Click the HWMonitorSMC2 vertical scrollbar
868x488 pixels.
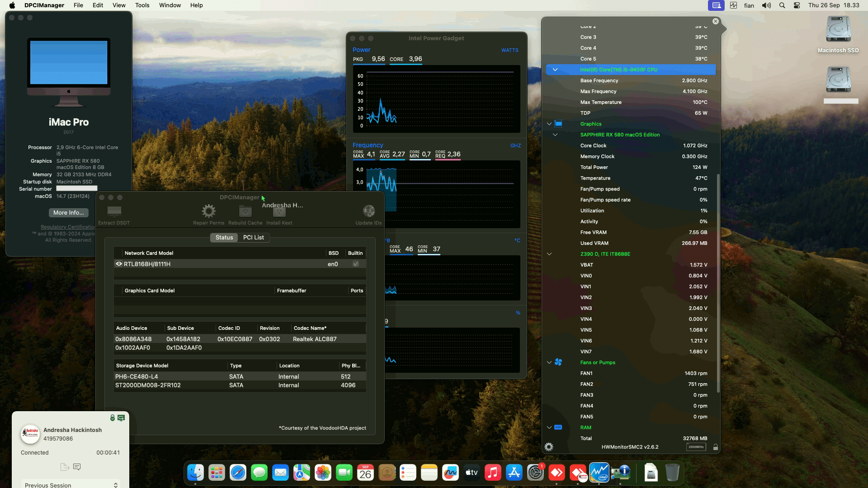pos(718,283)
